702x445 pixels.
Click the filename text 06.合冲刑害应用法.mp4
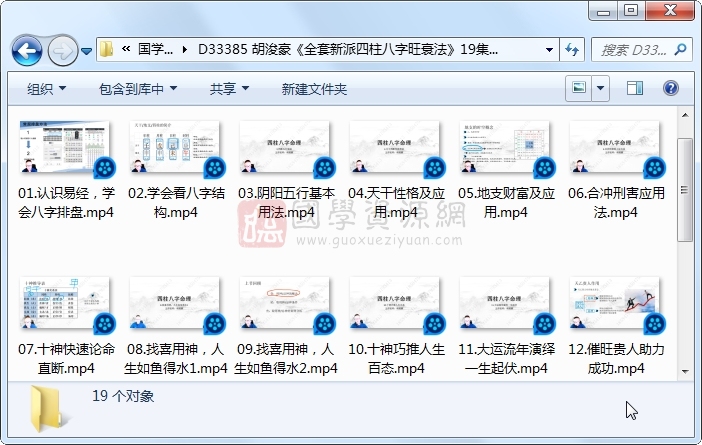616,202
